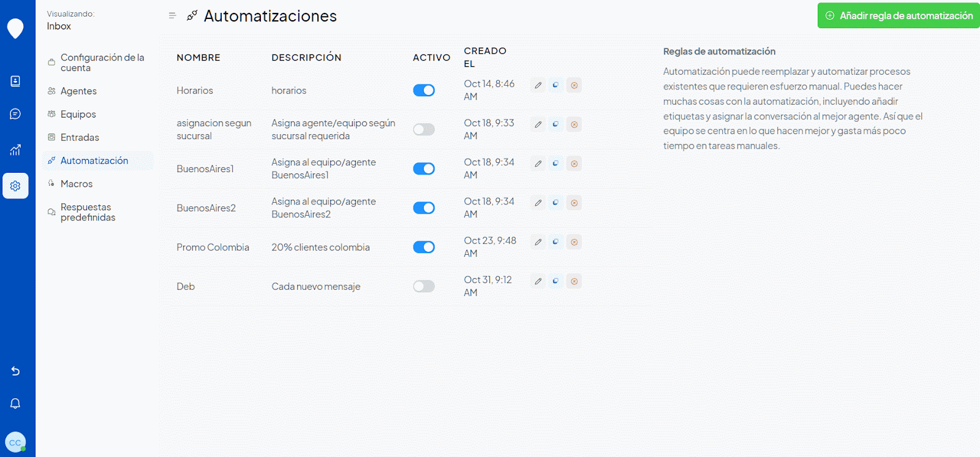Clone the Deb automation rule
Viewport: 980px width, 457px height.
click(556, 281)
